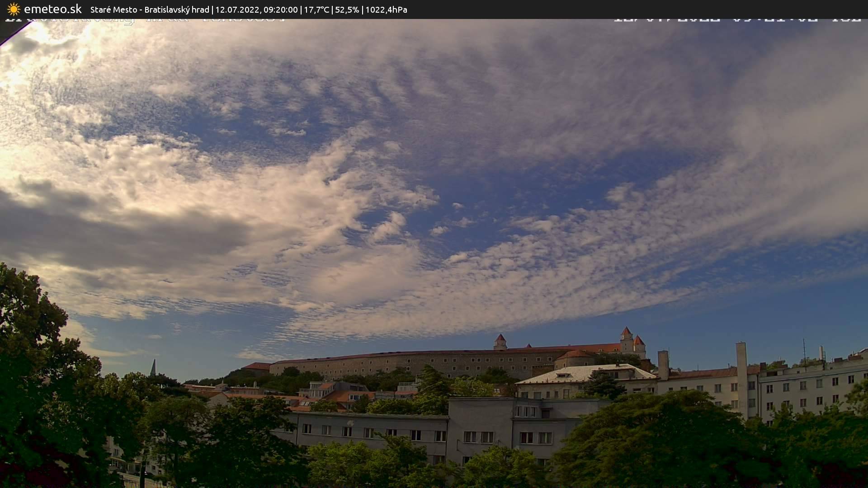Click the left castle corner tower
The image size is (868, 488).
coord(500,342)
